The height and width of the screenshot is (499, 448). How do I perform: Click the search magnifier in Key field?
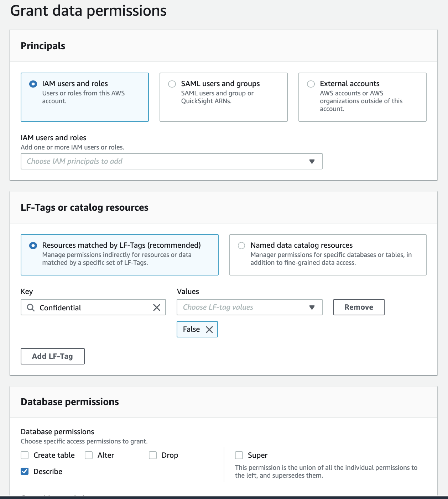[x=31, y=308]
